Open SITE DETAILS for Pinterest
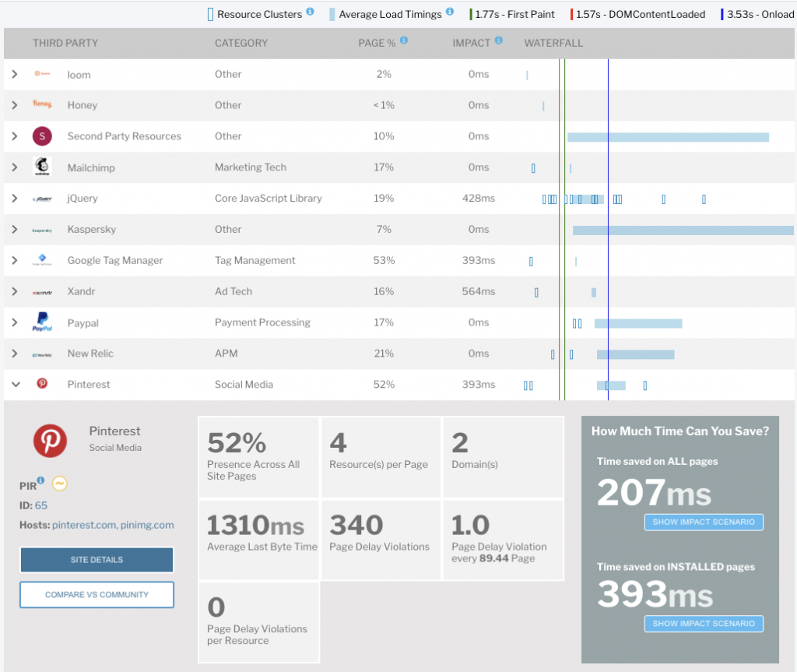Image resolution: width=797 pixels, height=672 pixels. pos(97,560)
